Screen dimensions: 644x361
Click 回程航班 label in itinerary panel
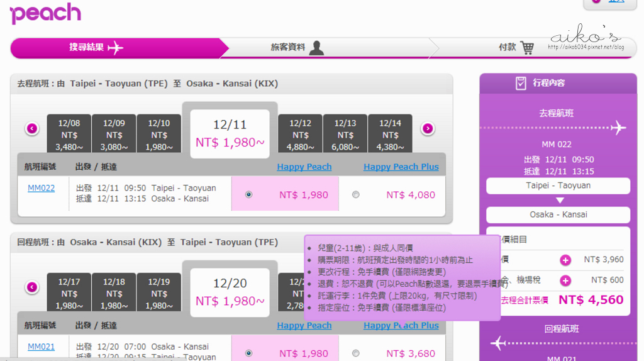(x=562, y=329)
